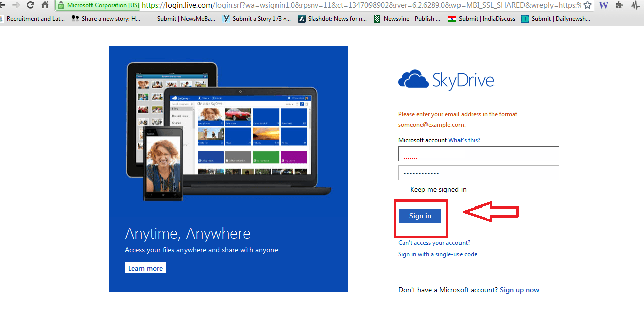The height and width of the screenshot is (310, 644).
Task: Open the puzzle piece extension icon
Action: point(619,5)
